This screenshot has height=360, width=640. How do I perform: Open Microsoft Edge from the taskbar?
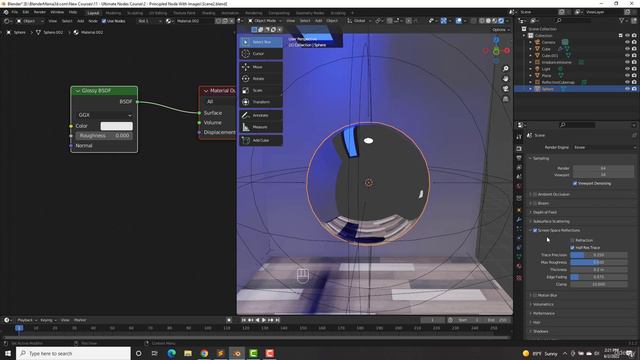[x=171, y=353]
